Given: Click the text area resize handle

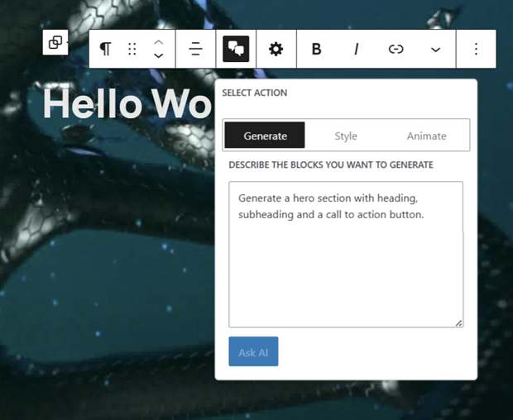Looking at the screenshot, I should pyautogui.click(x=458, y=322).
